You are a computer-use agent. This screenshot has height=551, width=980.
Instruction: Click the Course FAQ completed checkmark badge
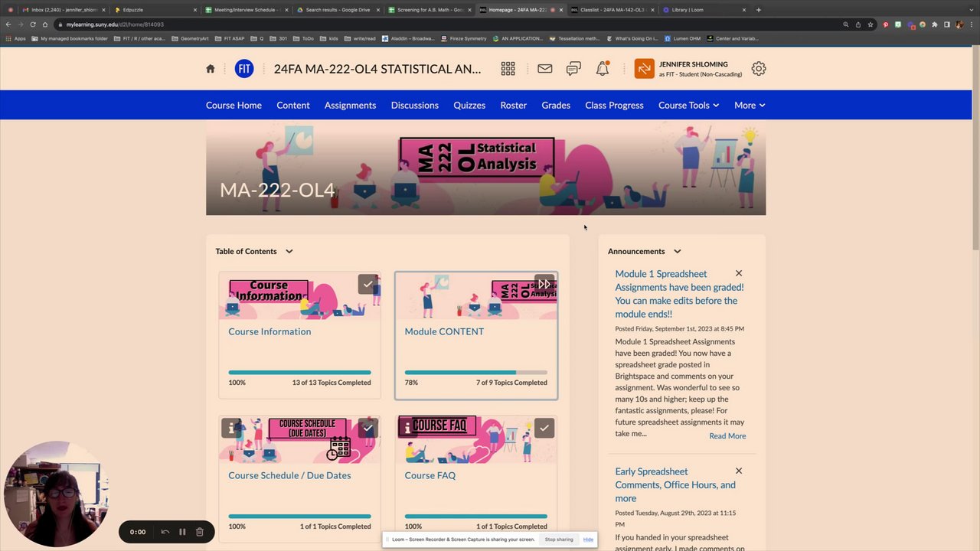coord(544,428)
